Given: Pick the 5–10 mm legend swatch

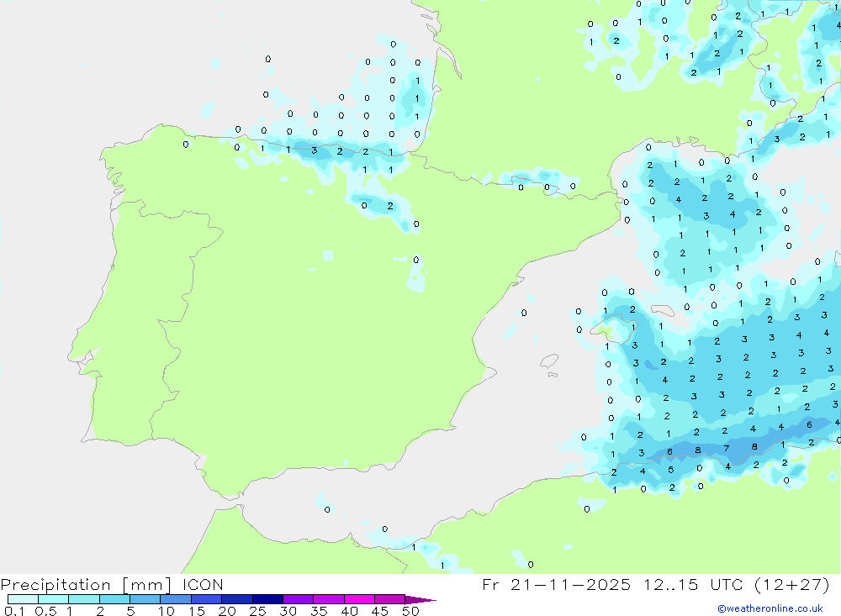Looking at the screenshot, I should (145, 599).
